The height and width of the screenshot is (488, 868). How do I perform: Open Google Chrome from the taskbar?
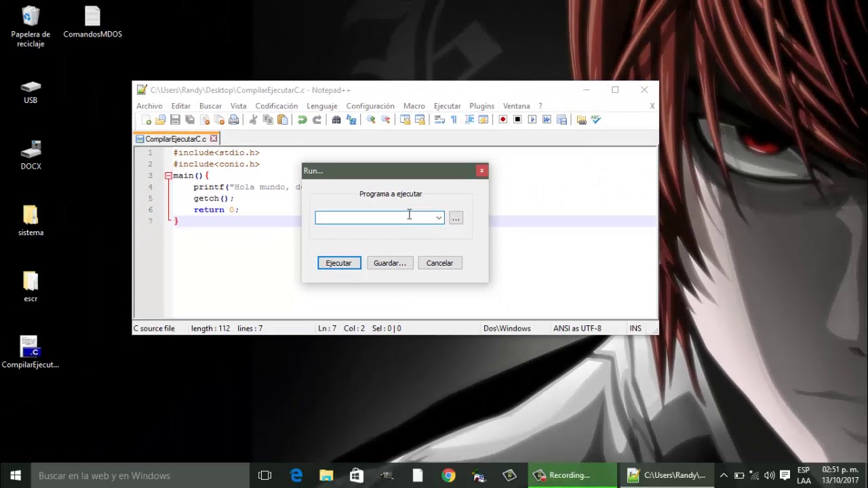pyautogui.click(x=448, y=475)
